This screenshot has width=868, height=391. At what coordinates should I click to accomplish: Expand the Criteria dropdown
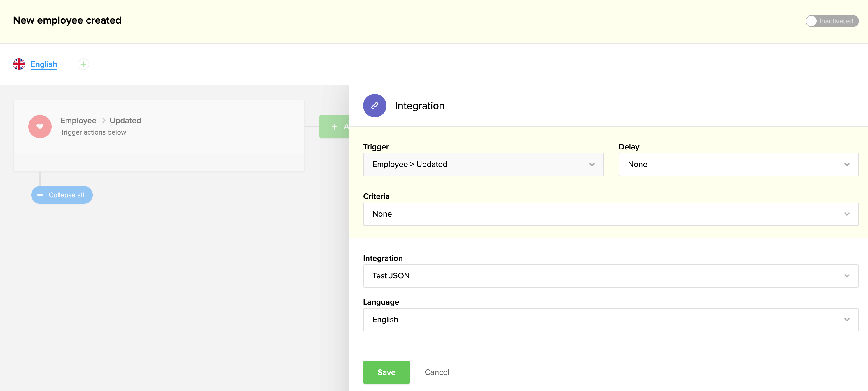(610, 214)
